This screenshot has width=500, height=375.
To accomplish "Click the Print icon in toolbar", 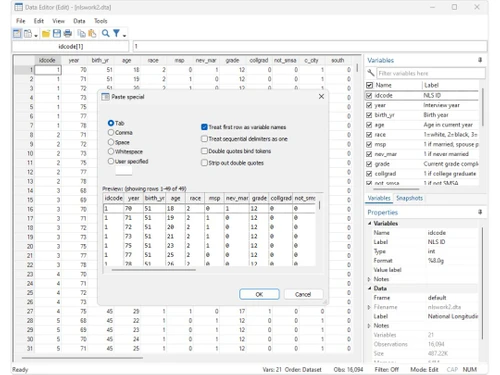I will click(68, 33).
